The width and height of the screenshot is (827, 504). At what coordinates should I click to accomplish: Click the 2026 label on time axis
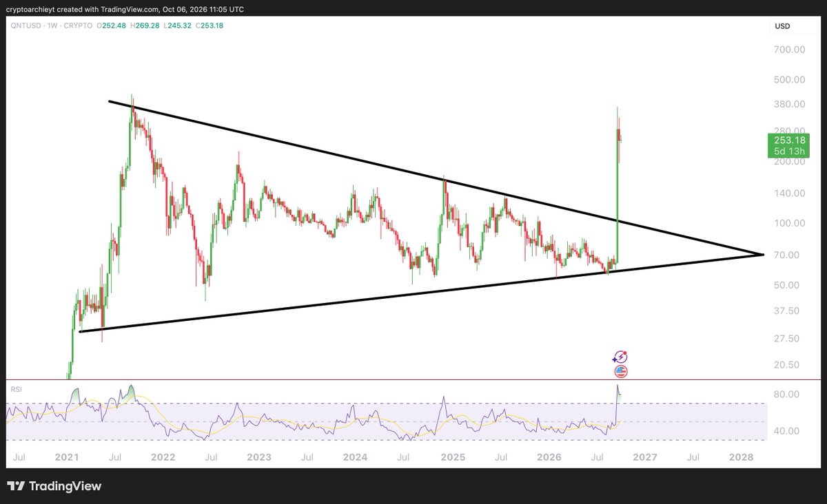tap(549, 457)
